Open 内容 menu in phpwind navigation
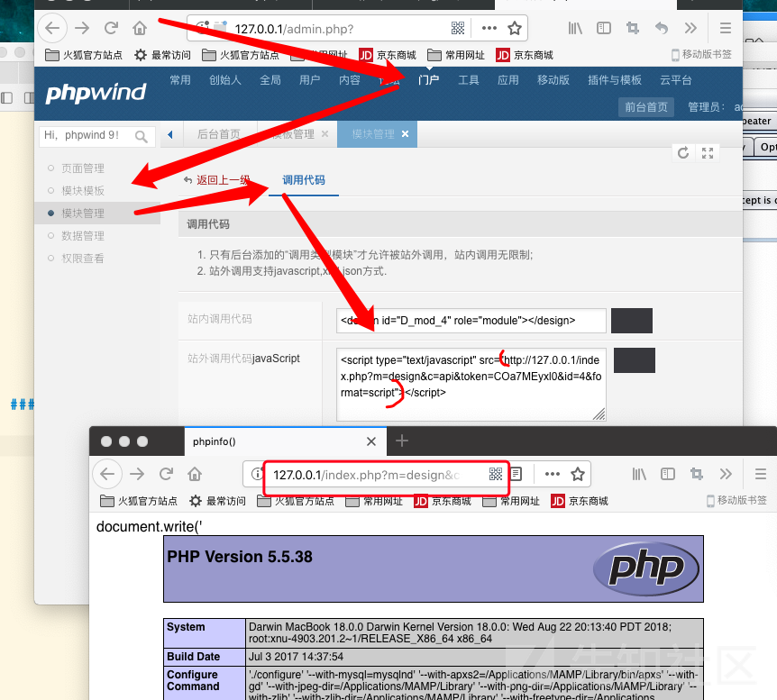This screenshot has width=777, height=700. tap(350, 80)
